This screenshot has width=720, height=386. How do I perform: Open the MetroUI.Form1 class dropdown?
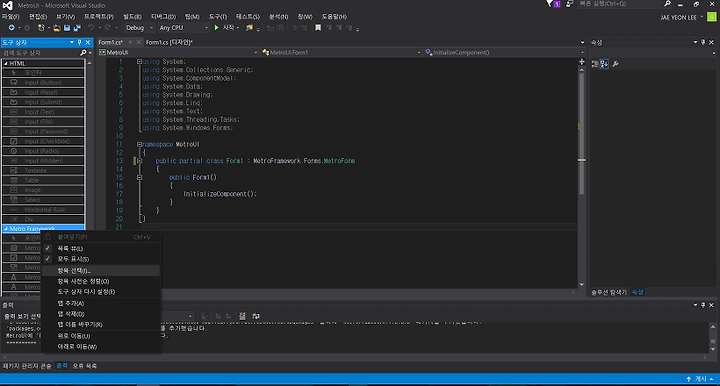(341, 52)
